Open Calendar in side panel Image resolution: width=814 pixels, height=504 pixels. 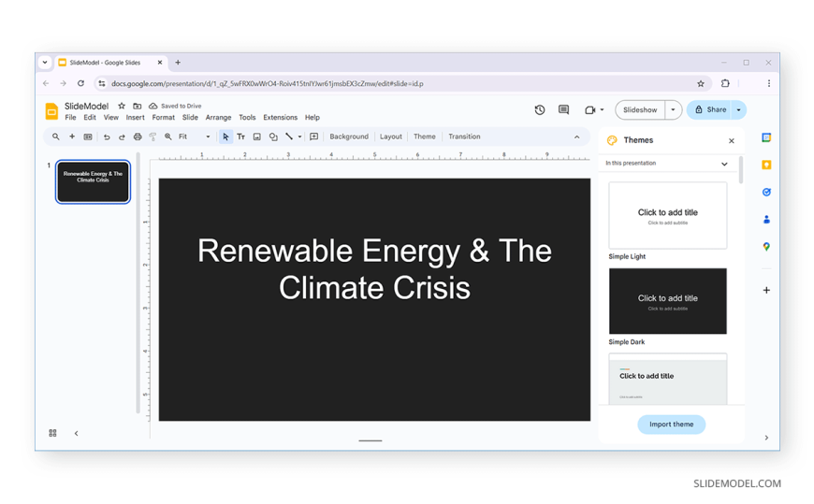[766, 137]
